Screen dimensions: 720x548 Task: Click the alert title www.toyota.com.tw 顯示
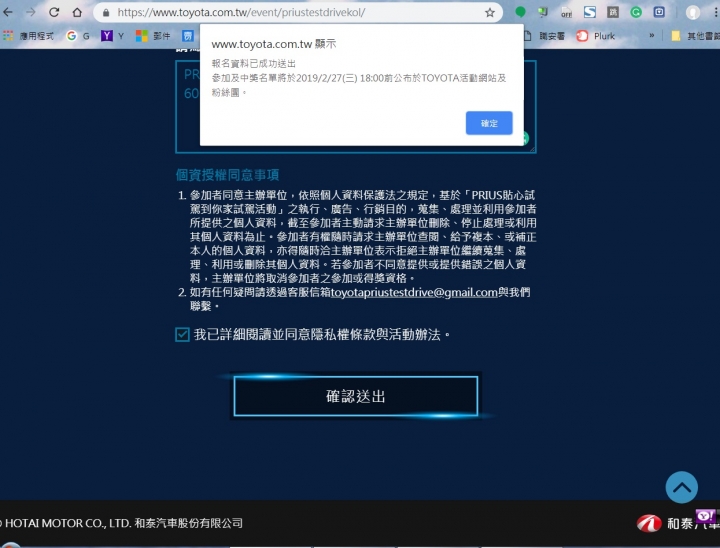point(274,44)
